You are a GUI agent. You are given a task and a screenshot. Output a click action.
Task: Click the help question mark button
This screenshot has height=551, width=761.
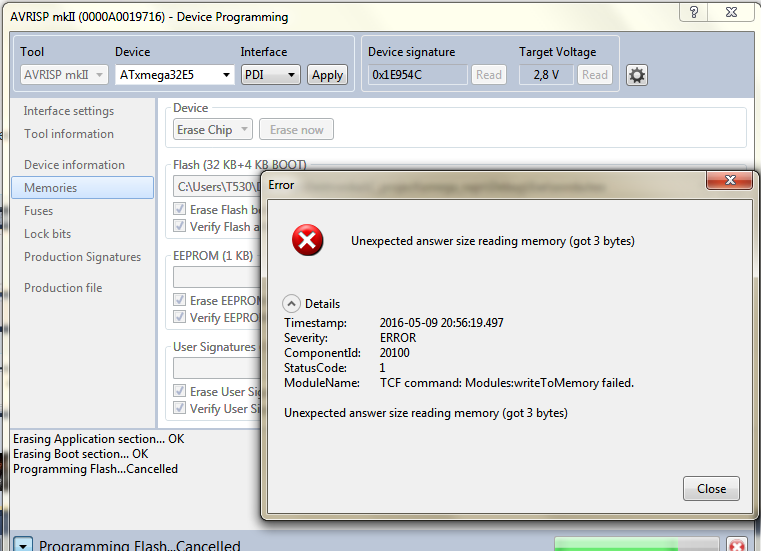[x=695, y=12]
